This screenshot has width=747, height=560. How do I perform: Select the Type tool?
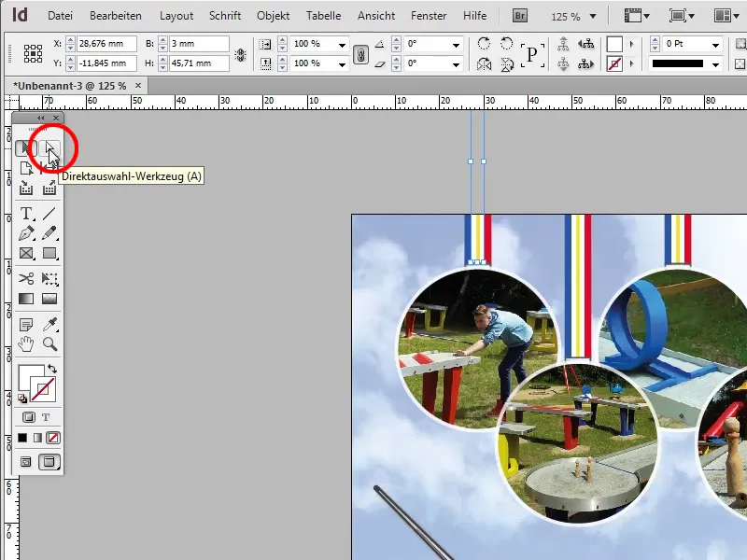[x=26, y=213]
